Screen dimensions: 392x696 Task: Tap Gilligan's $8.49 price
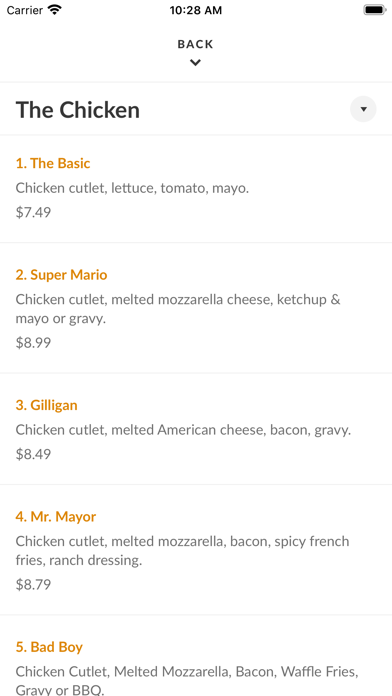coord(33,454)
